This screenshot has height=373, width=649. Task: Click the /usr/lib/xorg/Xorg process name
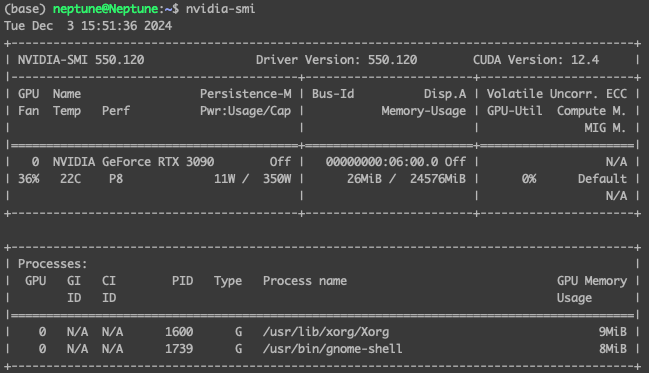coord(326,332)
